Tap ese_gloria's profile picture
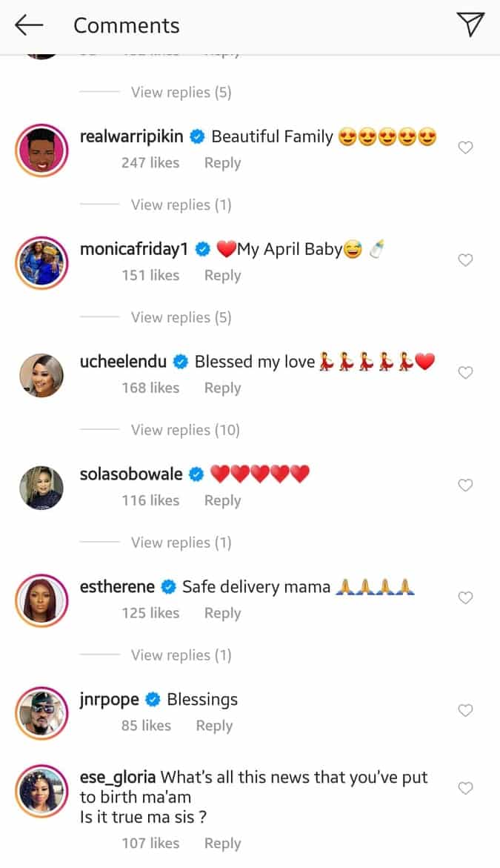The image size is (500, 868). click(41, 790)
